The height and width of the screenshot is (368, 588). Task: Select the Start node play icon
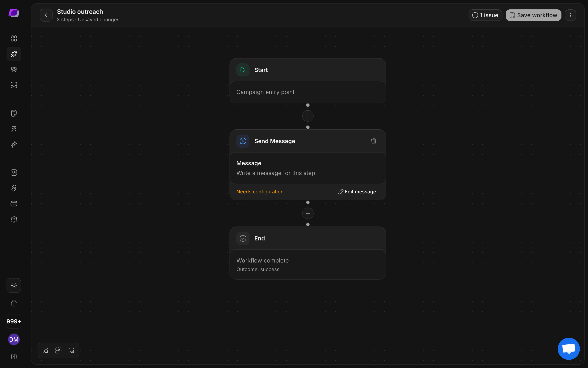pyautogui.click(x=243, y=70)
